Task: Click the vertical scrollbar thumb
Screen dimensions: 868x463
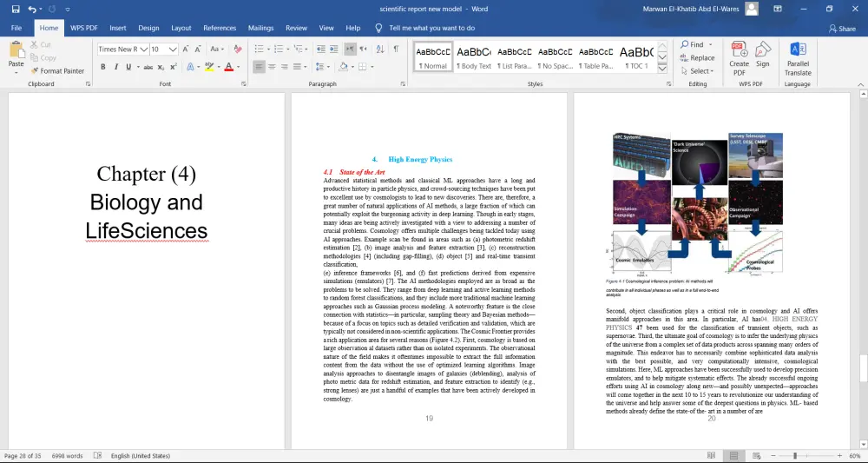Action: 863,368
